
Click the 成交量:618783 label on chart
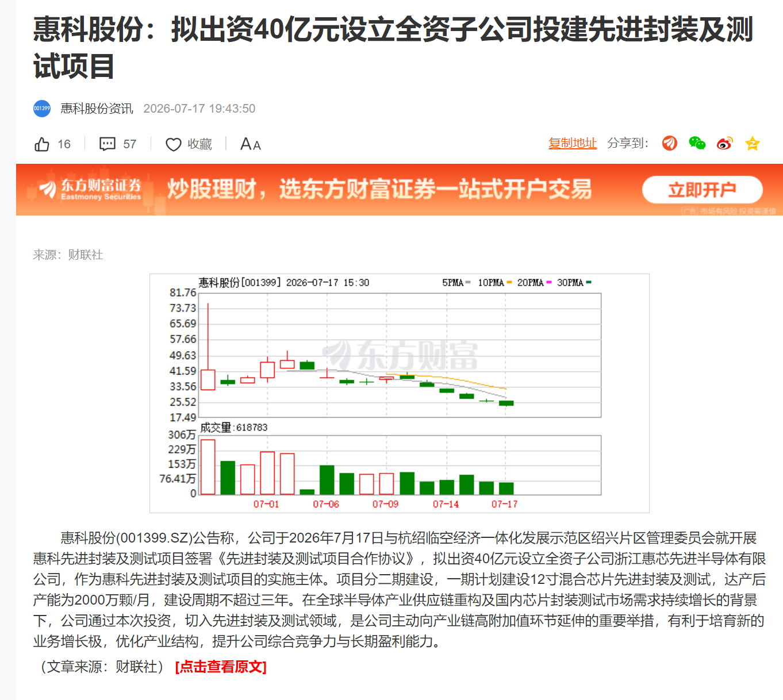[233, 427]
